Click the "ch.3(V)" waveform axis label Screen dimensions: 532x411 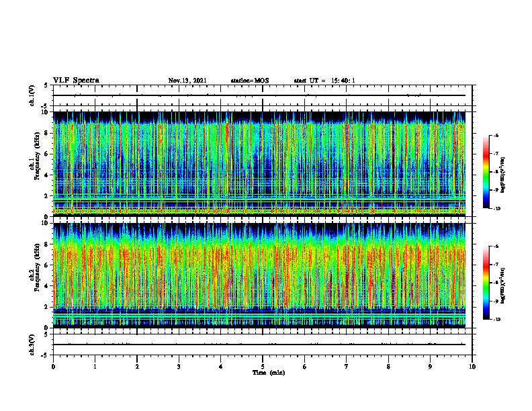pos(32,345)
